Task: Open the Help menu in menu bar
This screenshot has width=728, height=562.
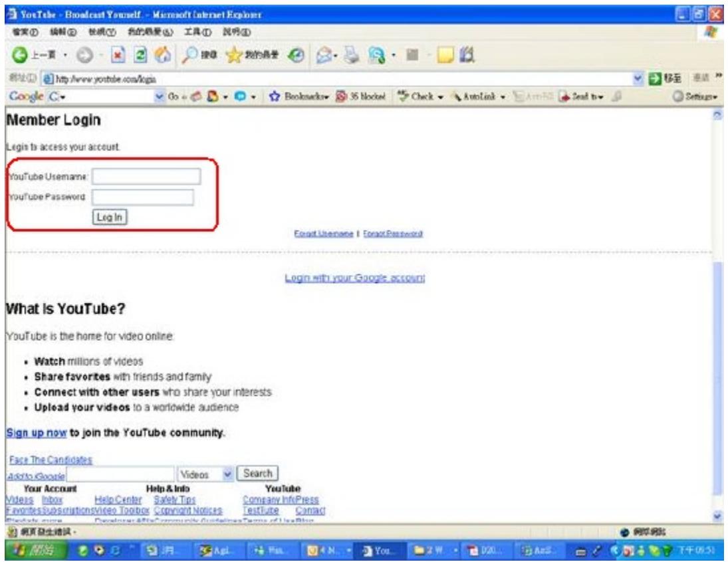Action: click(237, 32)
